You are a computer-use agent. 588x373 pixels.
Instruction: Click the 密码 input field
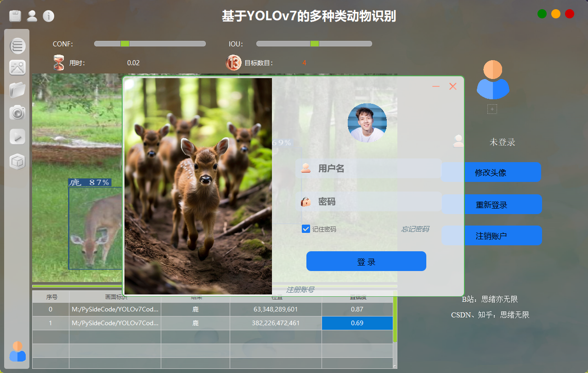(368, 201)
